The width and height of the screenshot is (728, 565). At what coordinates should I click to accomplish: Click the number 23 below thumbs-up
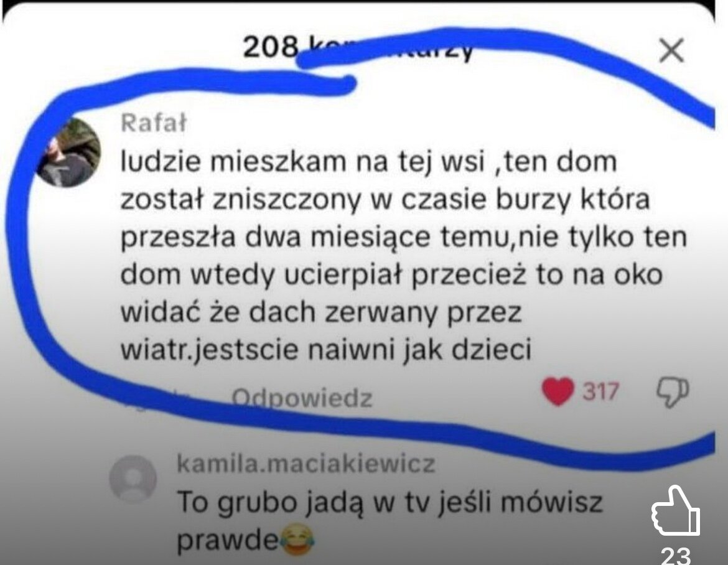coord(676,555)
